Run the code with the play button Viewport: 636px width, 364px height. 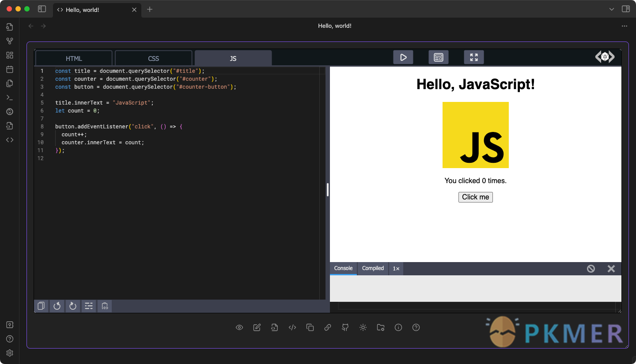point(403,57)
